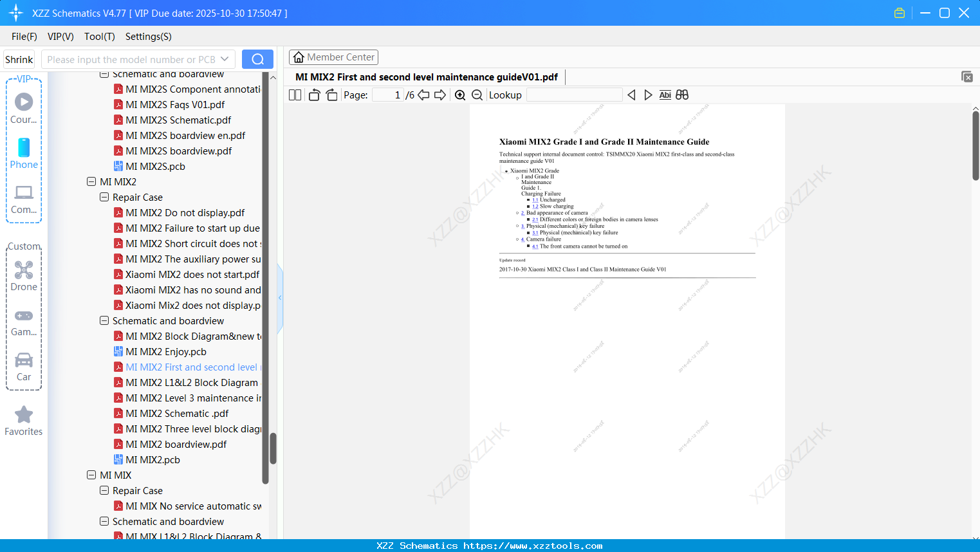Rotate the PDF page counterclockwise

pos(315,95)
